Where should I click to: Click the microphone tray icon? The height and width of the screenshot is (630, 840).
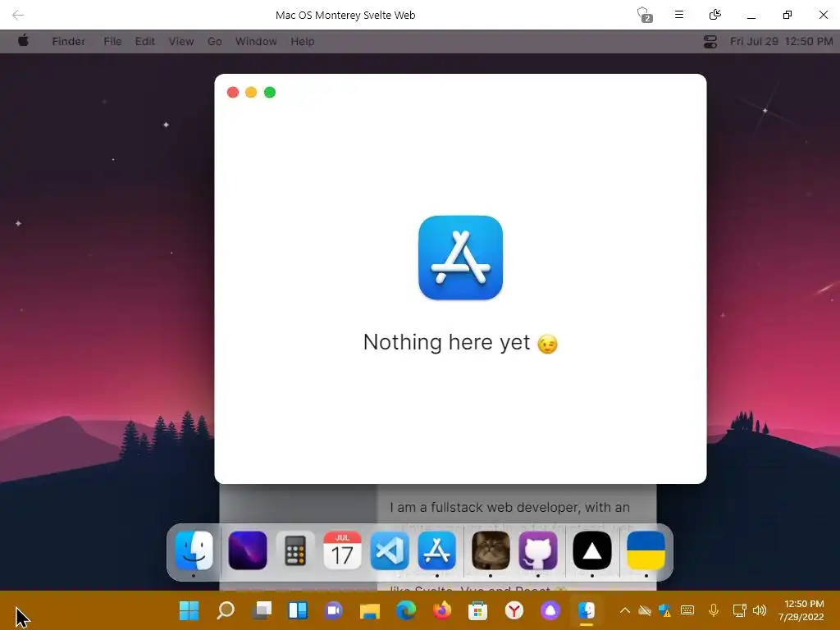tap(714, 610)
